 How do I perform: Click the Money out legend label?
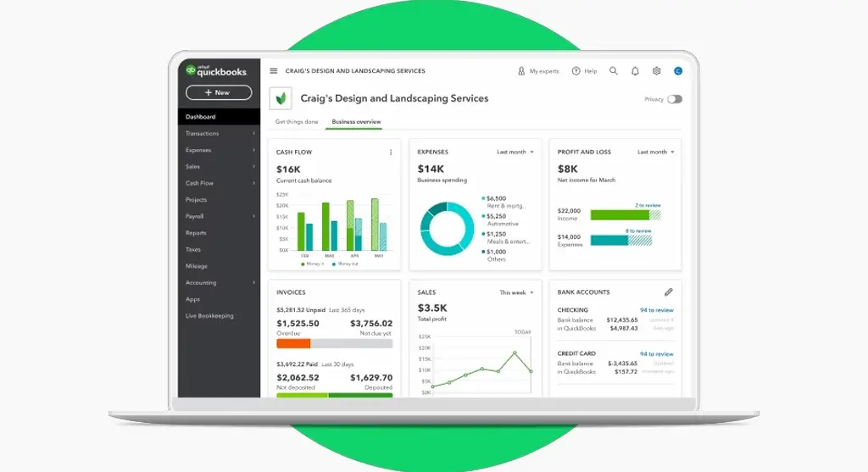345,264
